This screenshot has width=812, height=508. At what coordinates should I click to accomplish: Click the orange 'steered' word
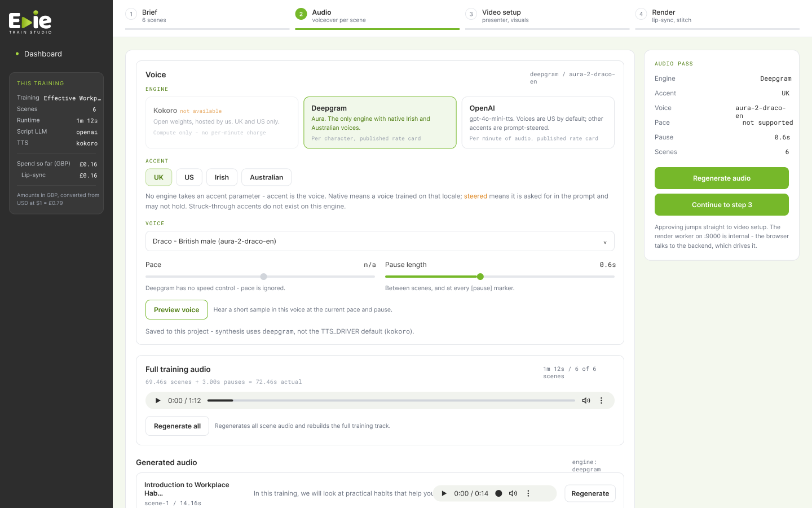[x=475, y=196]
